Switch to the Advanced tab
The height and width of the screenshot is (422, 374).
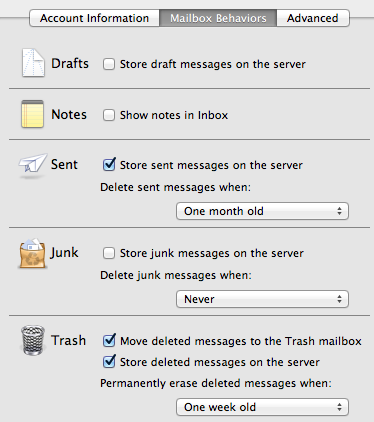[x=313, y=18]
